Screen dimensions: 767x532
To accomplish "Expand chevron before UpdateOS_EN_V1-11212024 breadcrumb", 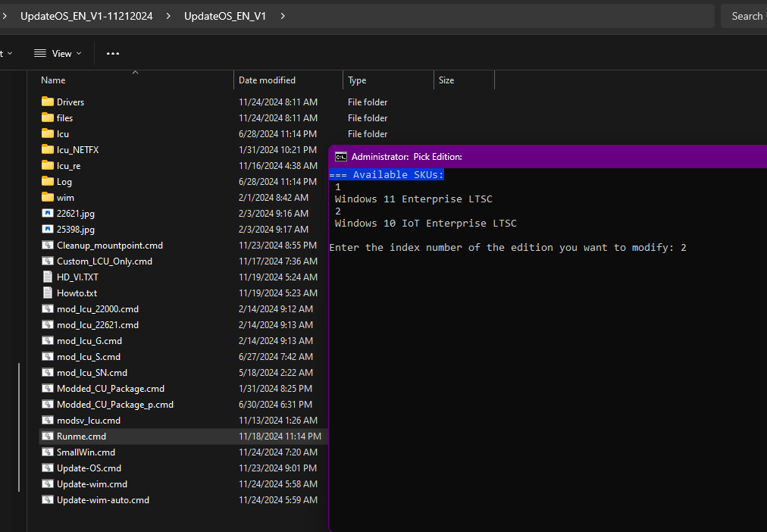I will 5,16.
